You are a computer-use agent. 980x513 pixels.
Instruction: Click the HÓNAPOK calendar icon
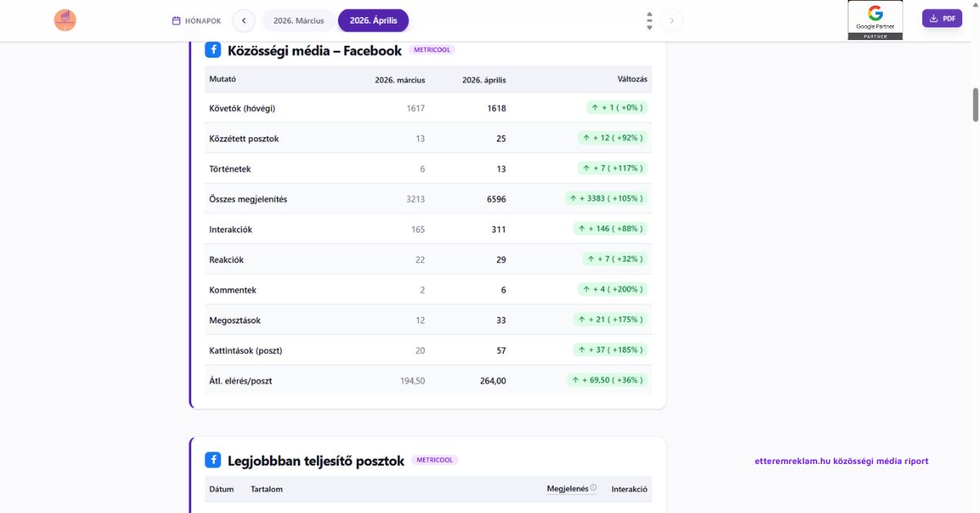pyautogui.click(x=176, y=20)
